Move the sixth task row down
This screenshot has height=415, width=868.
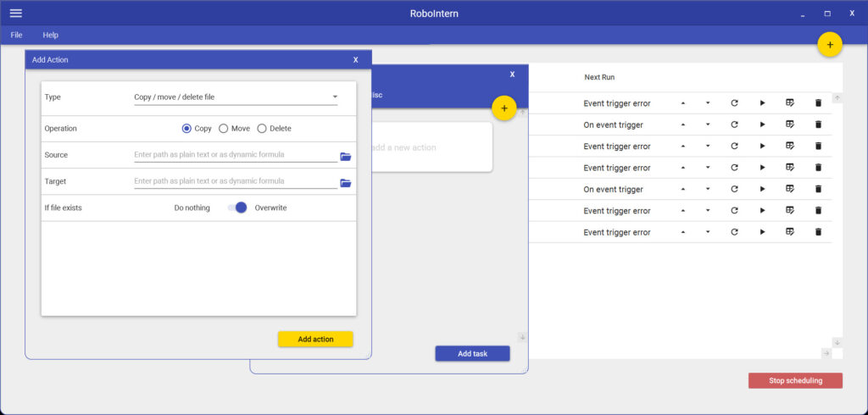tap(708, 210)
